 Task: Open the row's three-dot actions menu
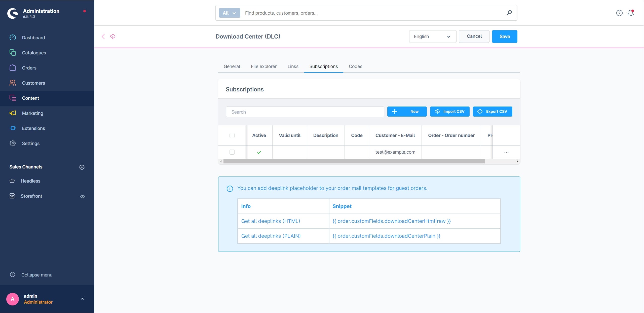tap(506, 152)
